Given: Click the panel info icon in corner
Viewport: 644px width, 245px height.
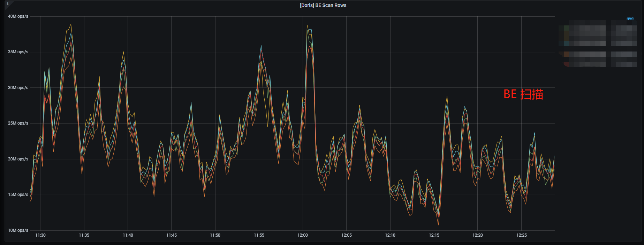Looking at the screenshot, I should [x=7, y=4].
